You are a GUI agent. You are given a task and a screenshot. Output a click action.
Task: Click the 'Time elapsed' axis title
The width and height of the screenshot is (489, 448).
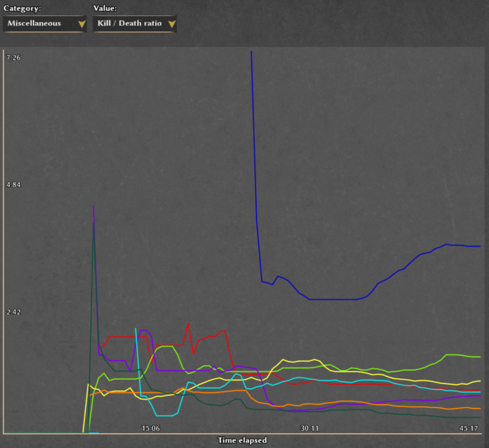[242, 440]
